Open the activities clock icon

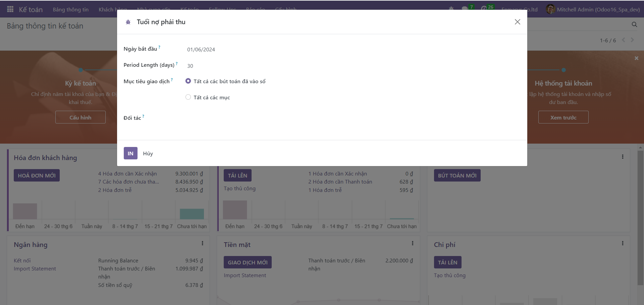pyautogui.click(x=484, y=9)
